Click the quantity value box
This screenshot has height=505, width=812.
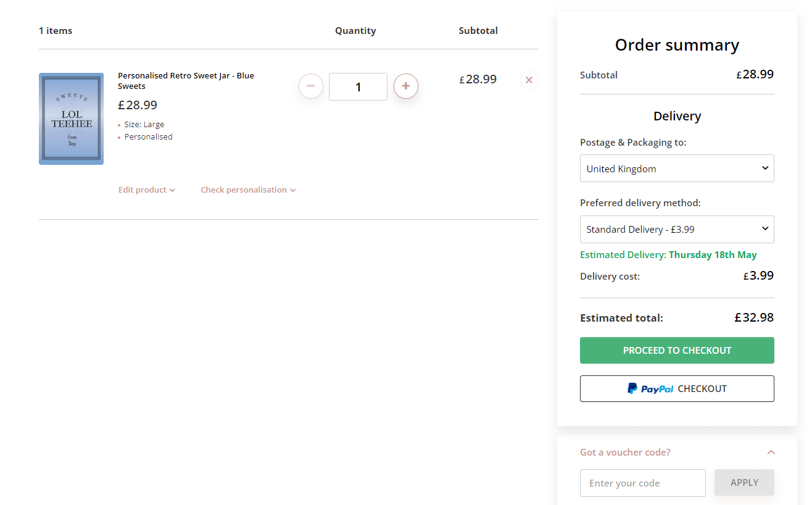coord(358,86)
